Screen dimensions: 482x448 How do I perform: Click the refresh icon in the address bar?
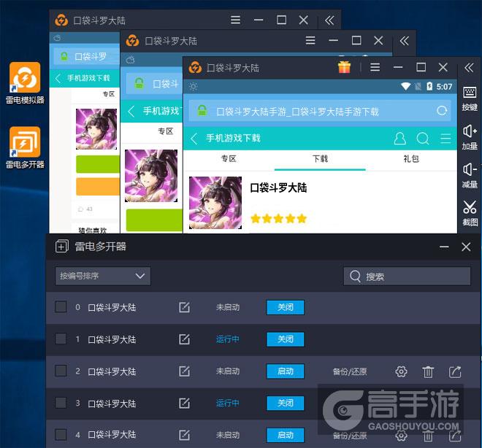441,111
